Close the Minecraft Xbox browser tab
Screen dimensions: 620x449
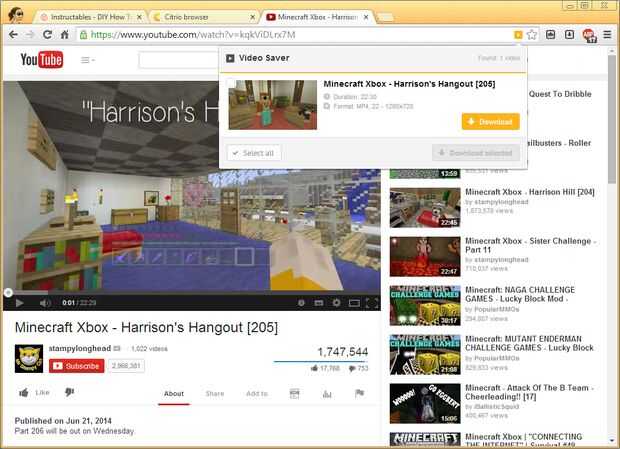pyautogui.click(x=366, y=17)
